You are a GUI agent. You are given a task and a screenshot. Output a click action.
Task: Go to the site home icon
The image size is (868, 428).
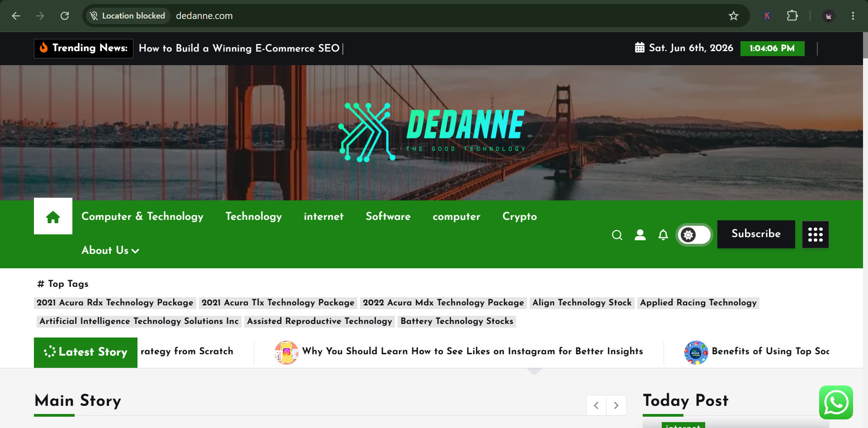click(x=53, y=217)
